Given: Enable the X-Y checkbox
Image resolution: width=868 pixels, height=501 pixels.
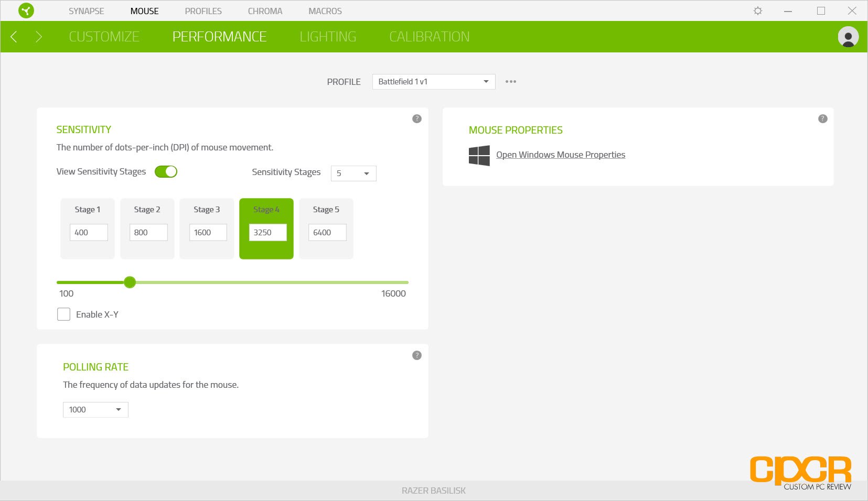Looking at the screenshot, I should pos(63,314).
